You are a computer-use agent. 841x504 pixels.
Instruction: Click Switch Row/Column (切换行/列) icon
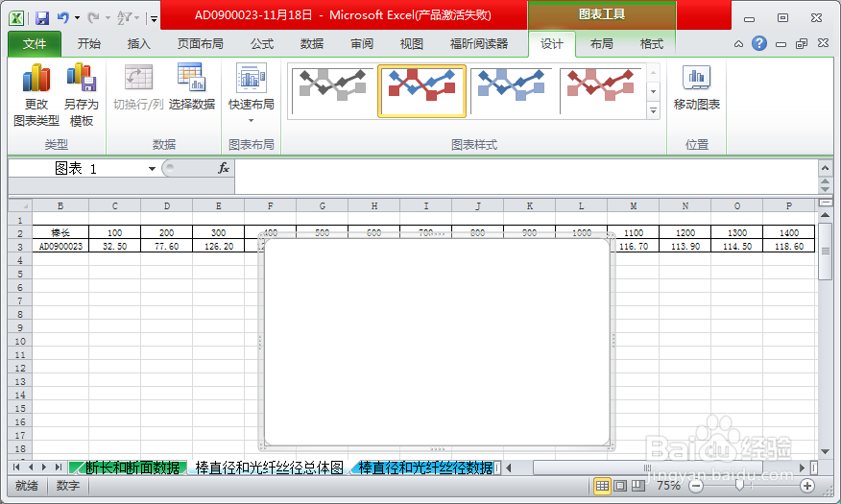138,79
